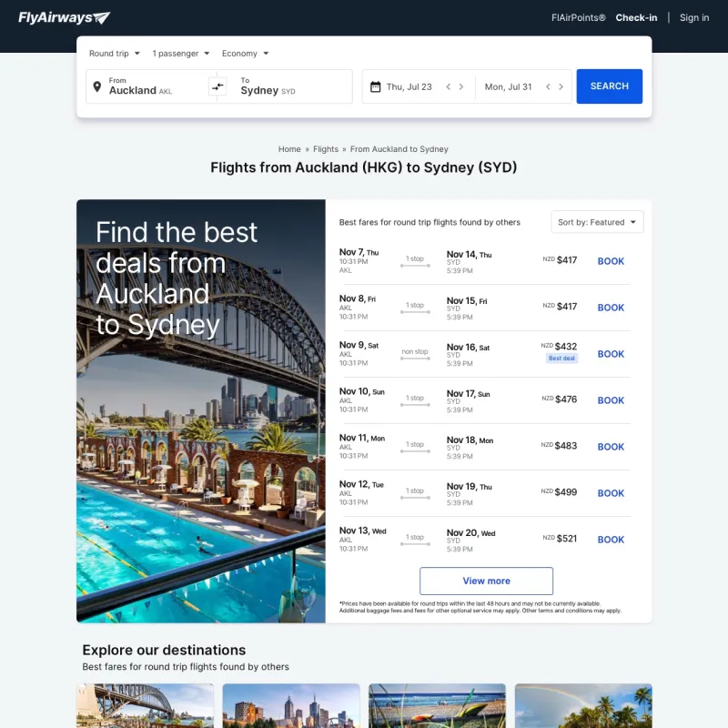This screenshot has width=728, height=728.
Task: Click the departure calendar icon
Action: [x=375, y=87]
